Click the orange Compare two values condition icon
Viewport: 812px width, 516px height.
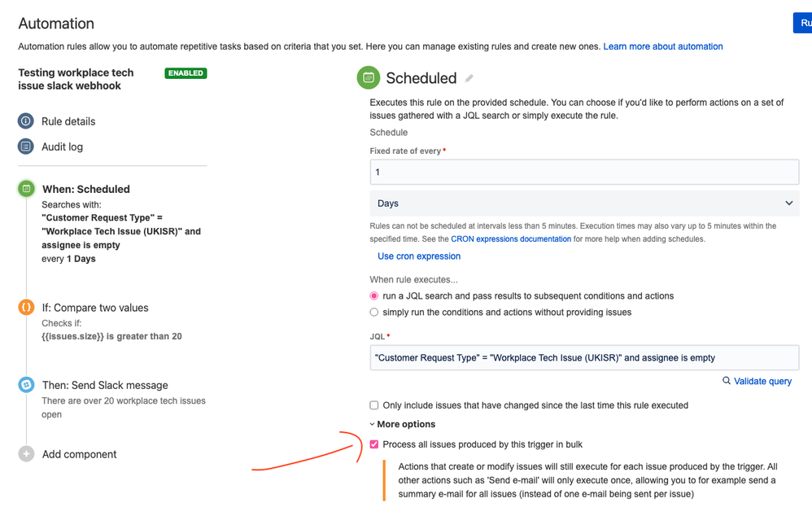(x=26, y=307)
